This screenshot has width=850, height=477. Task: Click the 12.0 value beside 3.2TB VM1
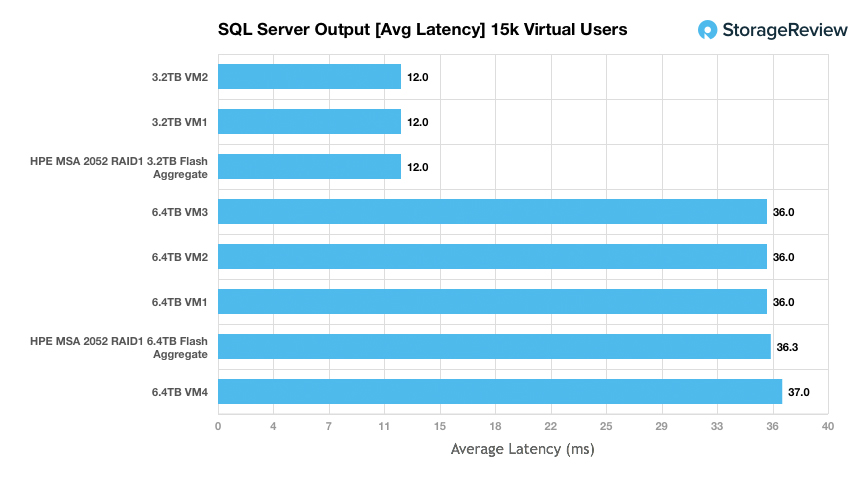(417, 122)
